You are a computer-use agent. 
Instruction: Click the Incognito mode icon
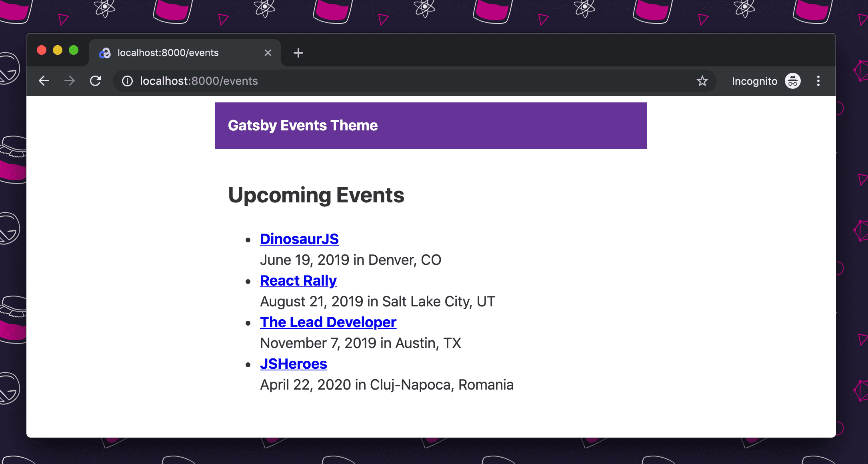tap(792, 81)
